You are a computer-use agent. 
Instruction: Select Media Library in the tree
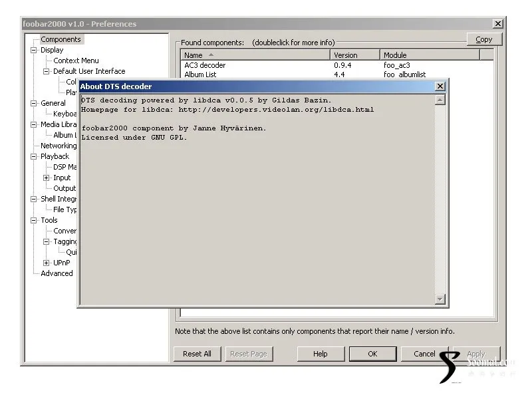tap(59, 124)
